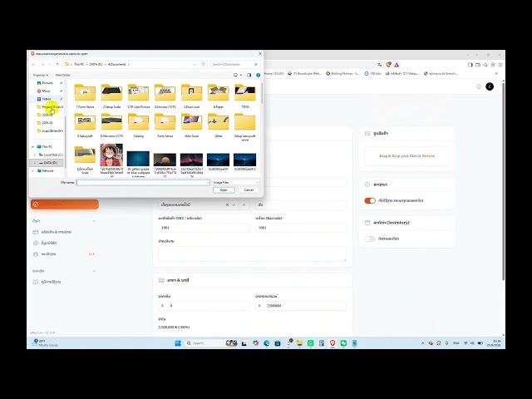Open the 9.Hikvision CCTV folder
The width and height of the screenshot is (532, 399).
click(x=111, y=126)
